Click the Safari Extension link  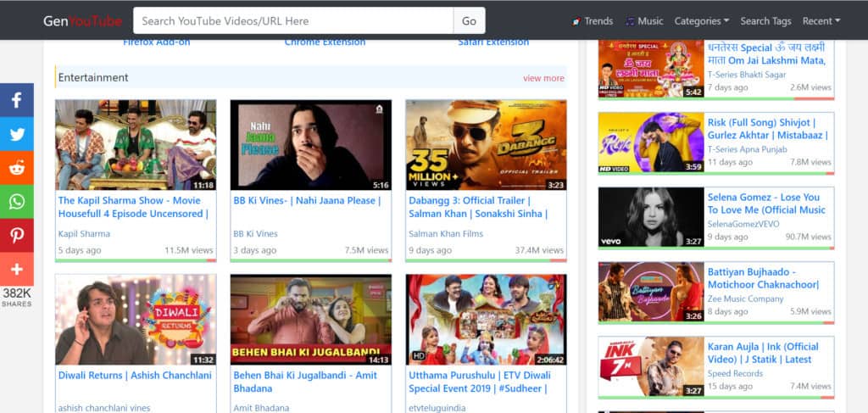(493, 42)
